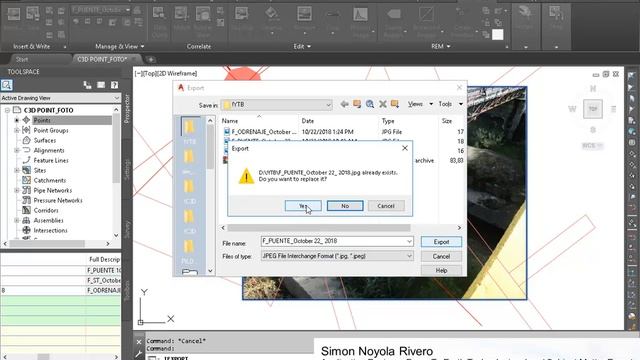The width and height of the screenshot is (640, 360).
Task: Click Pressure Networks icon in tree
Action: tap(27, 200)
